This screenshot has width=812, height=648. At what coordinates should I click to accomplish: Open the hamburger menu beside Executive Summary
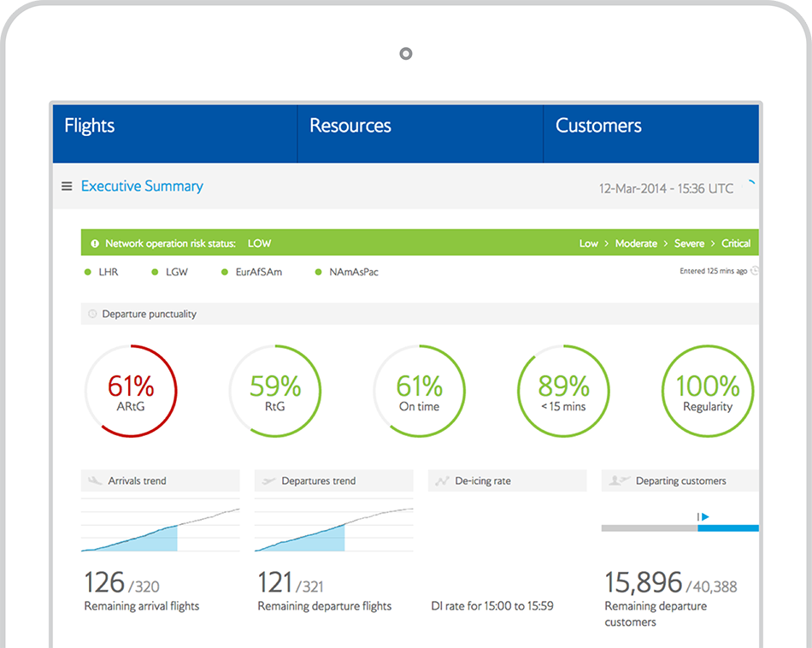(67, 186)
